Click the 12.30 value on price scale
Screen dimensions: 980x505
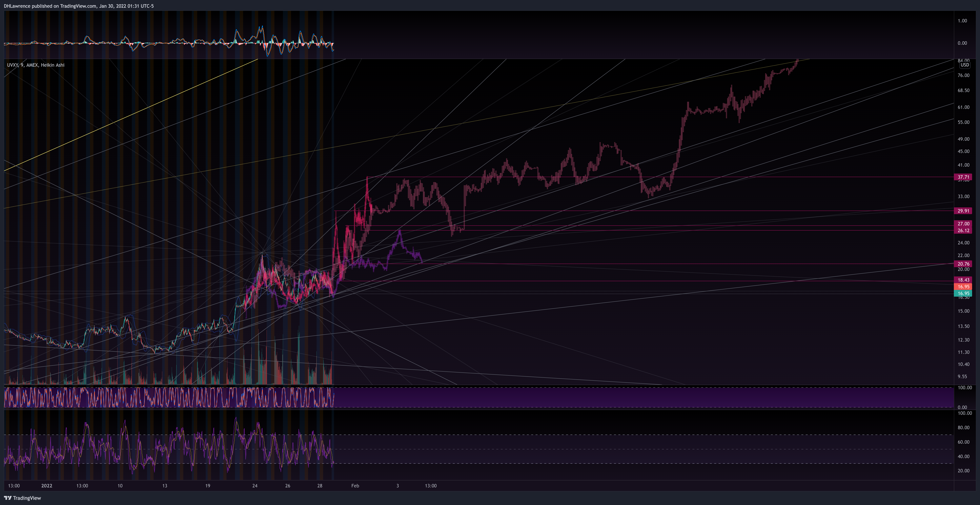963,340
